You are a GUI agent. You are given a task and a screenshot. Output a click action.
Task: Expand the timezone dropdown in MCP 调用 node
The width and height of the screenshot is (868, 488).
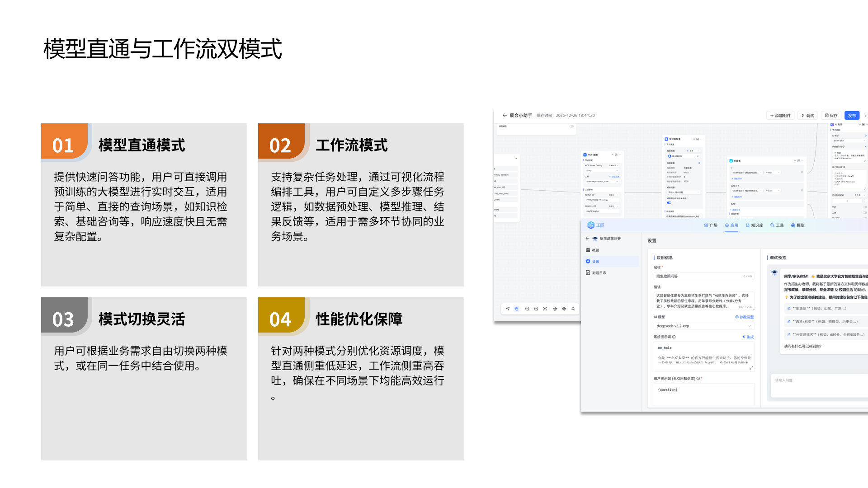click(613, 206)
